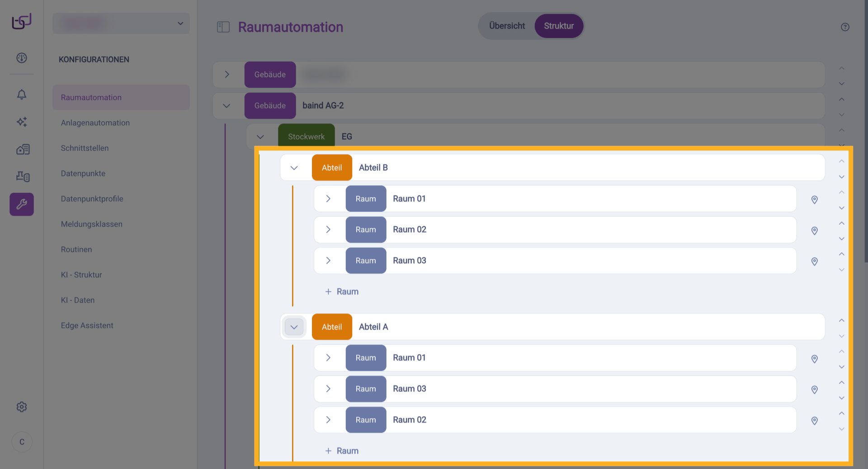Click the user avatar C
This screenshot has height=469, width=868.
[x=22, y=442]
